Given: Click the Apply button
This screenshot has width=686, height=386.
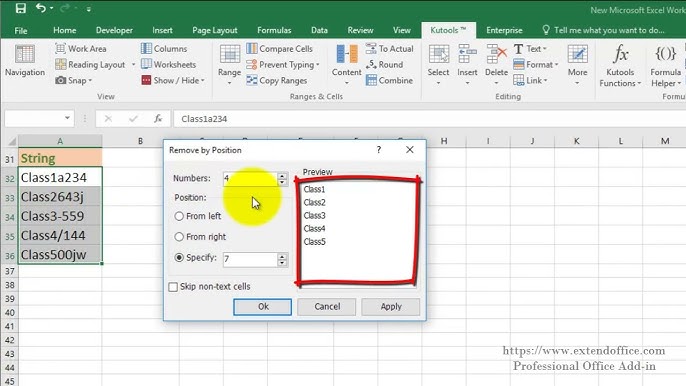Looking at the screenshot, I should 391,307.
